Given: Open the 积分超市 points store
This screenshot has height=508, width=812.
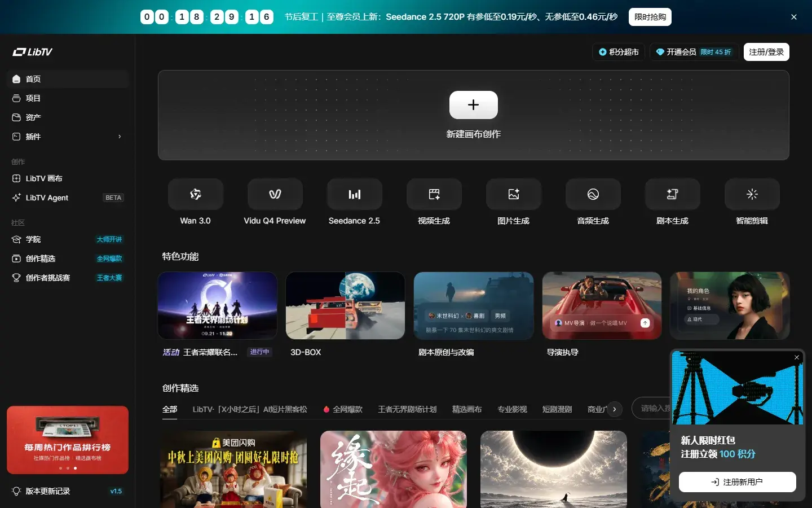Looking at the screenshot, I should pos(619,52).
